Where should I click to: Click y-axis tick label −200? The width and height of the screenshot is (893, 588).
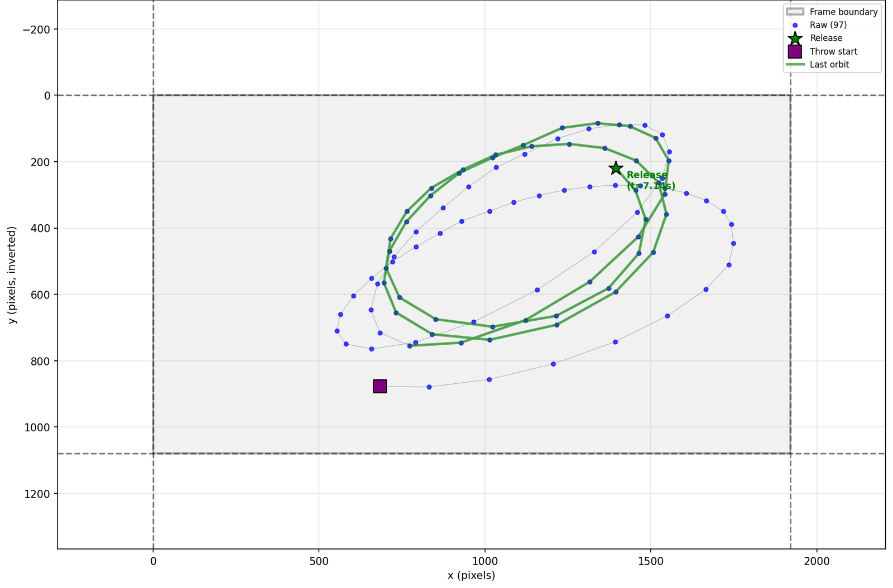36,30
